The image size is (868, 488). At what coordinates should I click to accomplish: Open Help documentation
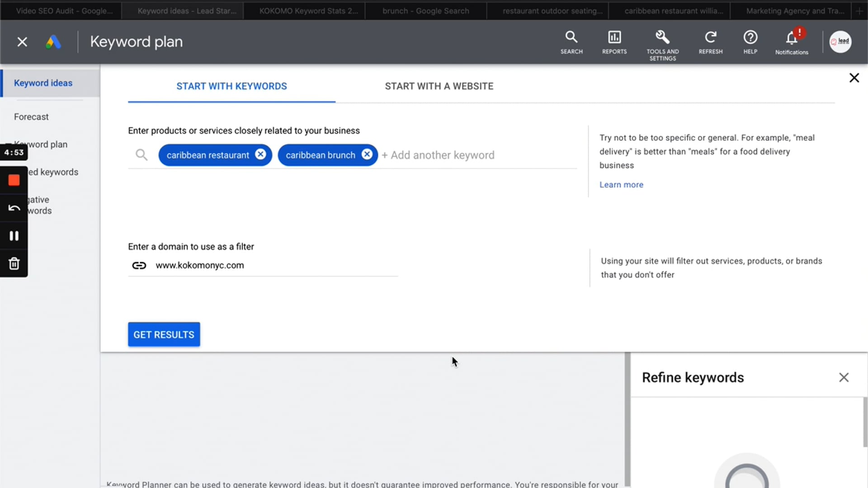[x=750, y=42]
